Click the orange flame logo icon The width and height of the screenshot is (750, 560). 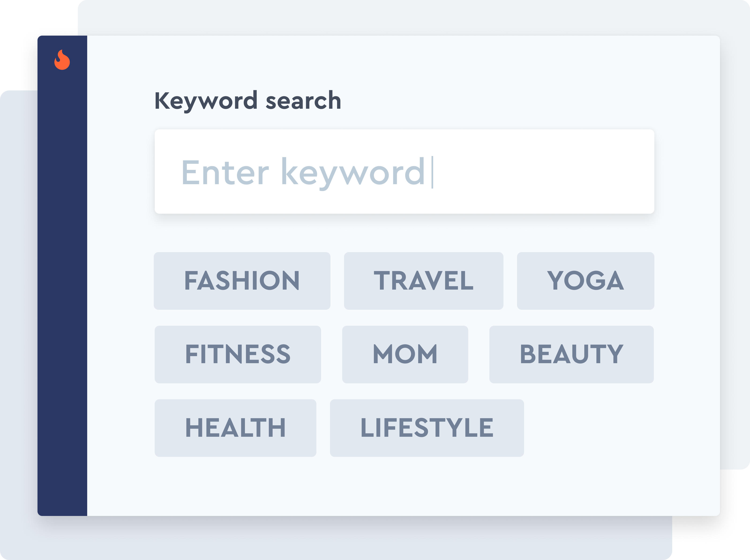tap(62, 60)
